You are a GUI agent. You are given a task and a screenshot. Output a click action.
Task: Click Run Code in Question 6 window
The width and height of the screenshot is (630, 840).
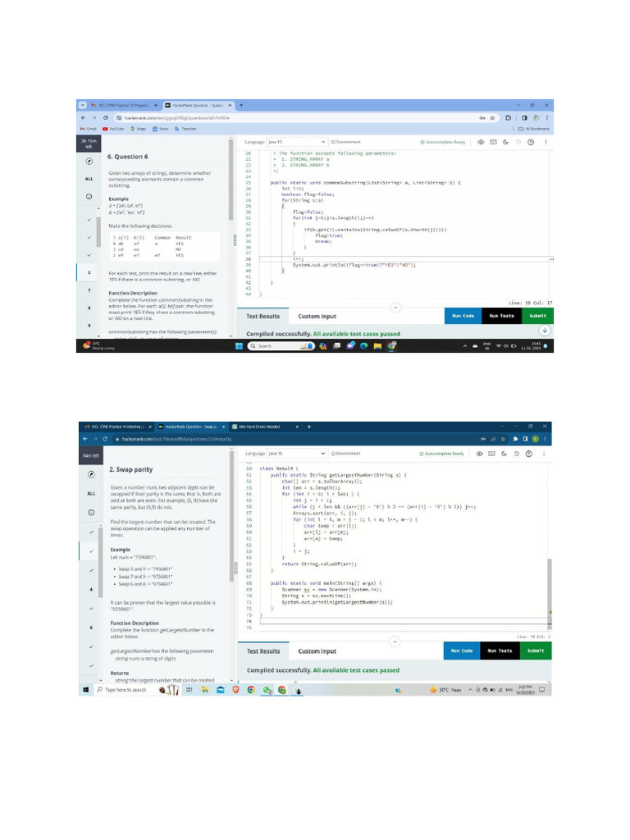[463, 316]
